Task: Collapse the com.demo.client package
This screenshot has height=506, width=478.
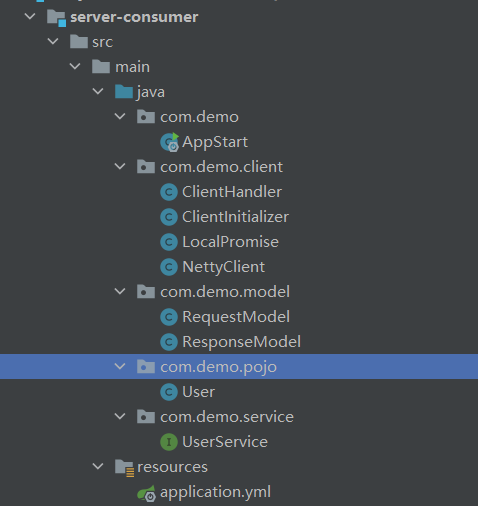Action: [120, 166]
